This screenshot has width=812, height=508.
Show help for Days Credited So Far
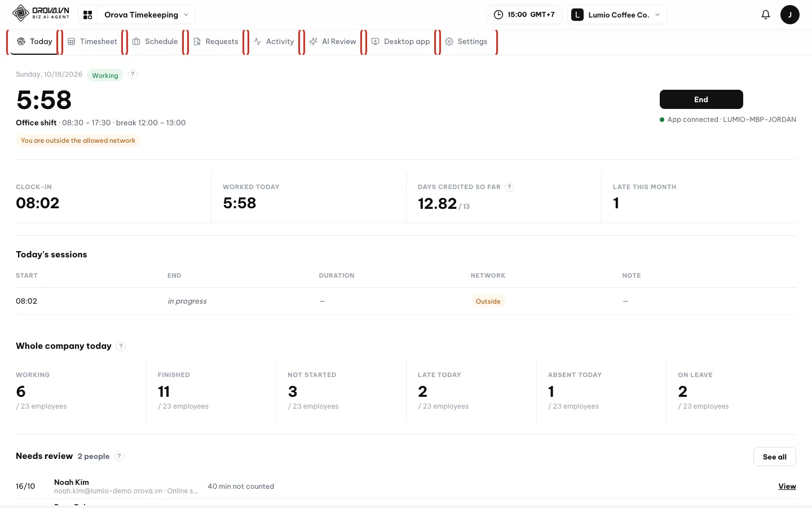pyautogui.click(x=509, y=187)
